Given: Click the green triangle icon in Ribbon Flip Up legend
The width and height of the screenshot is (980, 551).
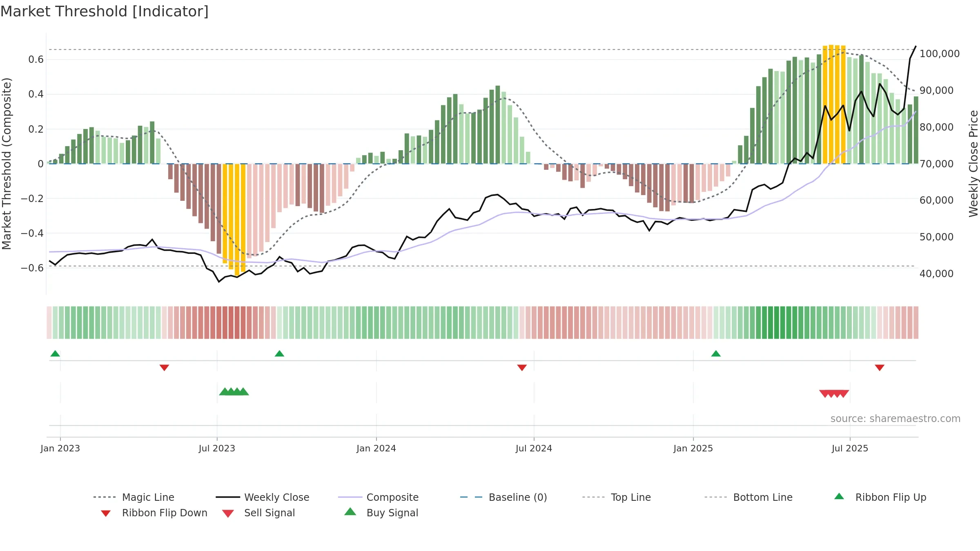Looking at the screenshot, I should [839, 496].
